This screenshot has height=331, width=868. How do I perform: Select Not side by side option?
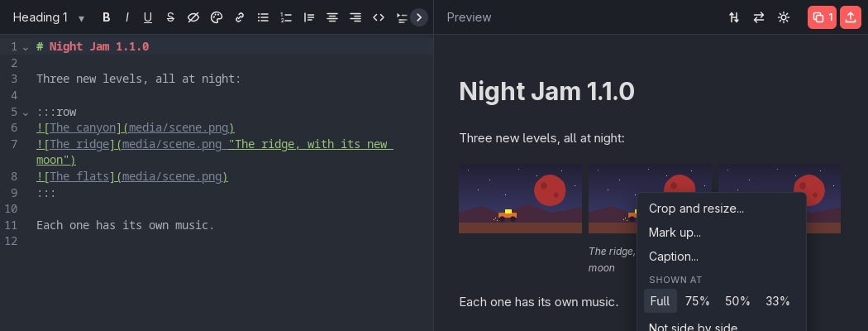tap(722, 327)
